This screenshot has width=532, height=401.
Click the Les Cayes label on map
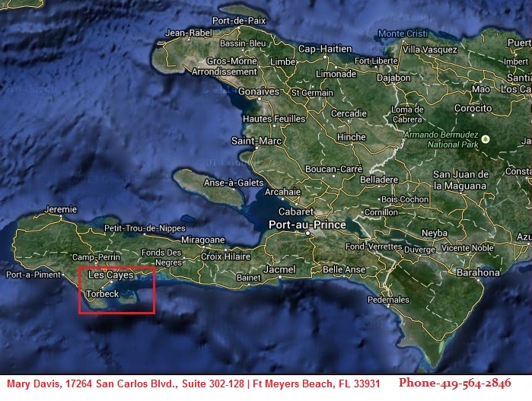pyautogui.click(x=105, y=275)
